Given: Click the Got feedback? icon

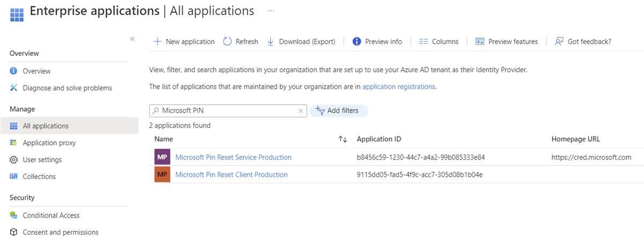Looking at the screenshot, I should [559, 41].
